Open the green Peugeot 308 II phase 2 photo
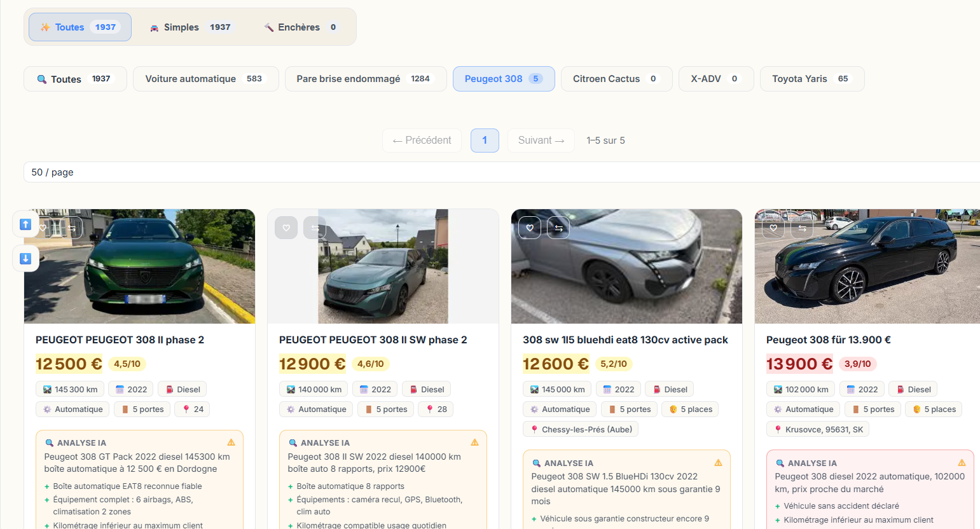The height and width of the screenshot is (529, 980). click(x=139, y=266)
